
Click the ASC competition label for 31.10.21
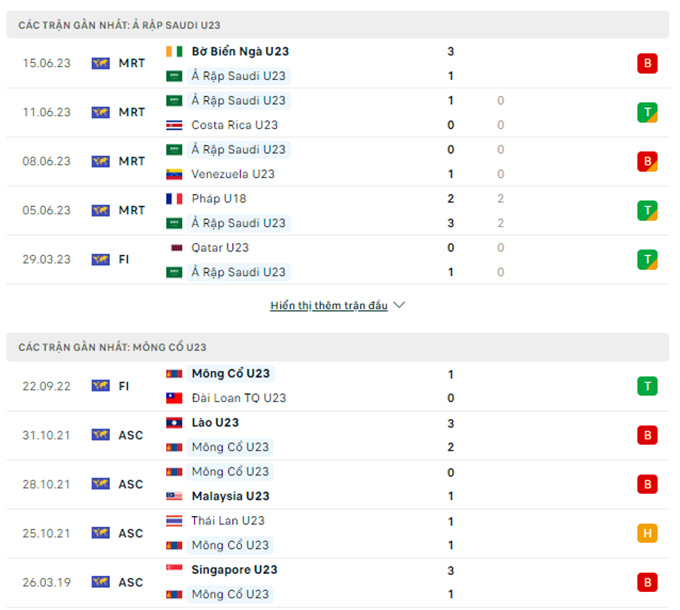click(x=131, y=435)
